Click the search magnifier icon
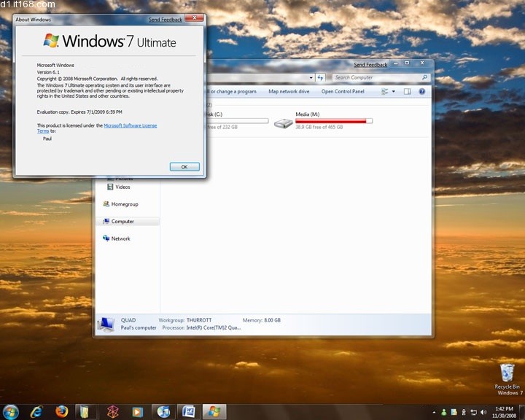Viewport: 525px width, 420px height. [x=424, y=77]
